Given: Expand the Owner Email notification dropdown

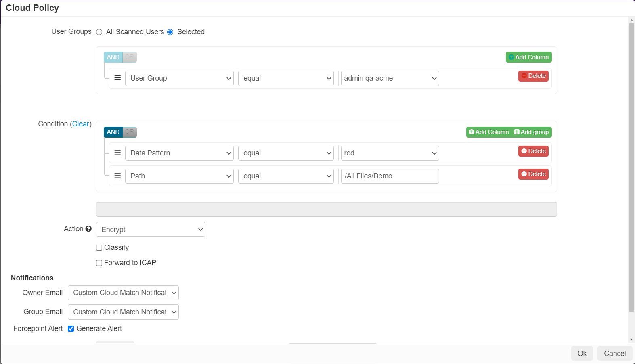Looking at the screenshot, I should point(123,293).
